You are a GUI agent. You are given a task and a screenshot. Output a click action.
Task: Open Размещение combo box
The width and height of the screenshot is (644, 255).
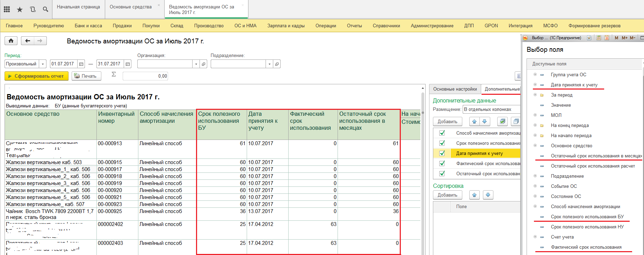(x=492, y=109)
